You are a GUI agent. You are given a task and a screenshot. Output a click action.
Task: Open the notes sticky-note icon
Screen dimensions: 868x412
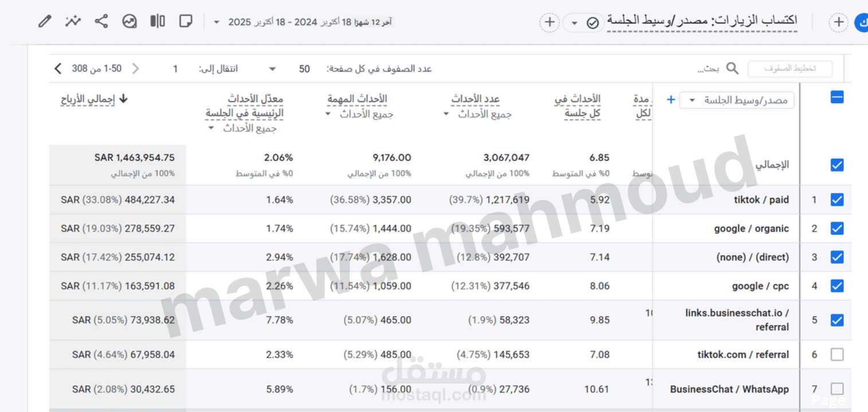[185, 21]
